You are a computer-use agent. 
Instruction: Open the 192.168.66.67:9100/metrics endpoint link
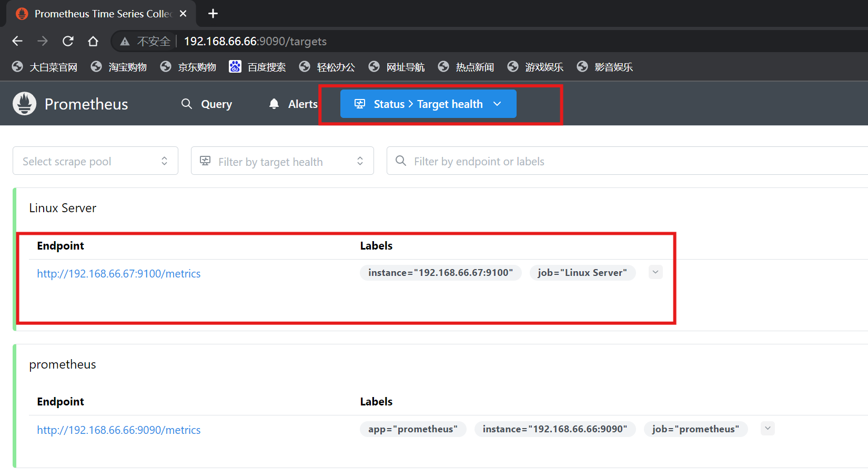119,273
